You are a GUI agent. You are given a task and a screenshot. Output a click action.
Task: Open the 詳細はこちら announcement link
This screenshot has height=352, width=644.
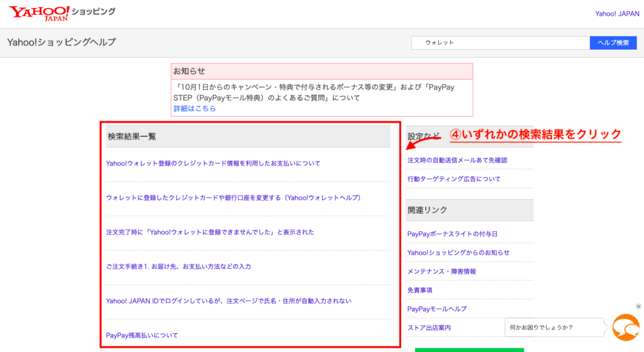pyautogui.click(x=195, y=109)
